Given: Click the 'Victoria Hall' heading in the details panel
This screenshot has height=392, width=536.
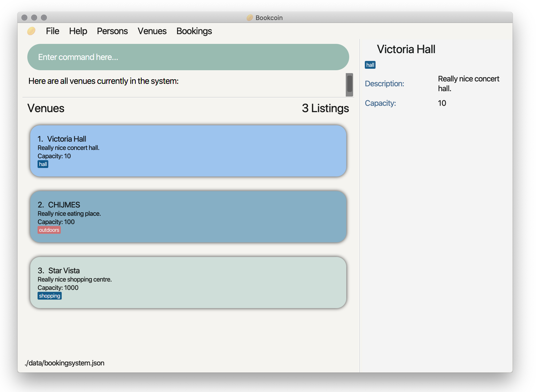Looking at the screenshot, I should 406,49.
